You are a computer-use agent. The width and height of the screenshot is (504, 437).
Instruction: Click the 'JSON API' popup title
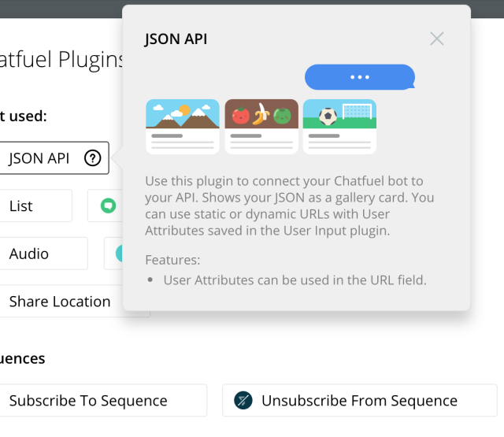[x=176, y=39]
